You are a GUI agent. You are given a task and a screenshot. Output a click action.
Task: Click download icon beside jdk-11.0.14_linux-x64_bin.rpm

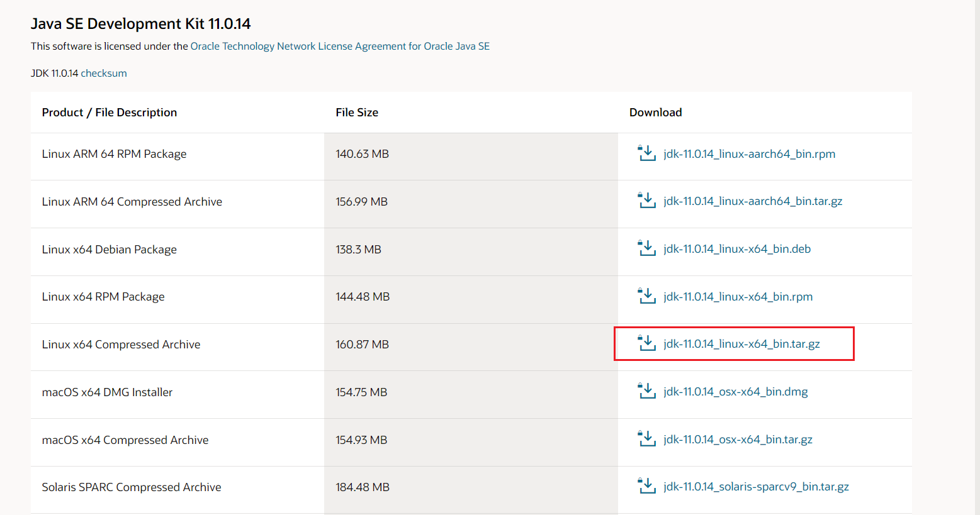pyautogui.click(x=646, y=296)
